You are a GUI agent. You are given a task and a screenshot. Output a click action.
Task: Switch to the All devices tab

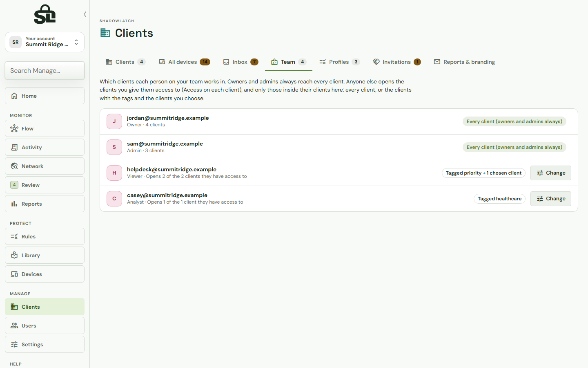(x=184, y=62)
